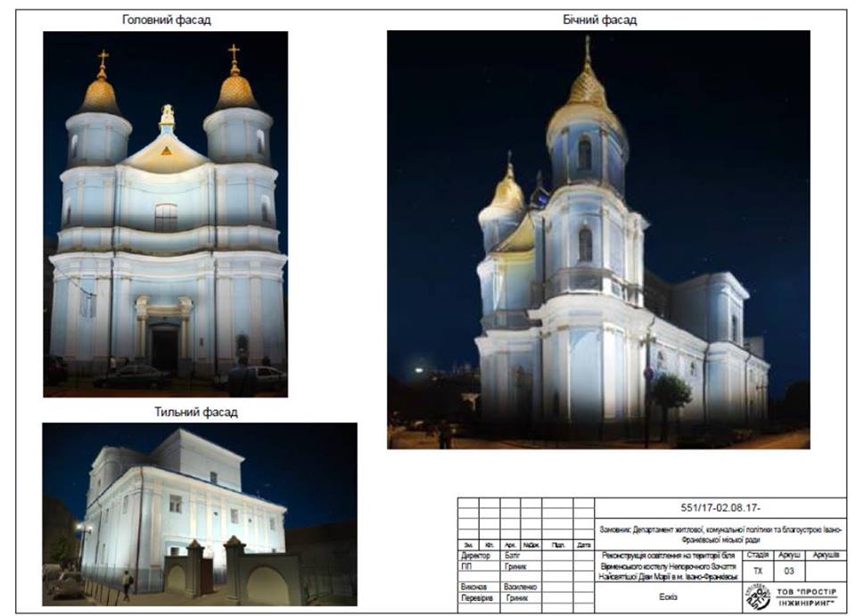
Task: Click the Простір Інжиніринг round logo
Action: (x=757, y=596)
